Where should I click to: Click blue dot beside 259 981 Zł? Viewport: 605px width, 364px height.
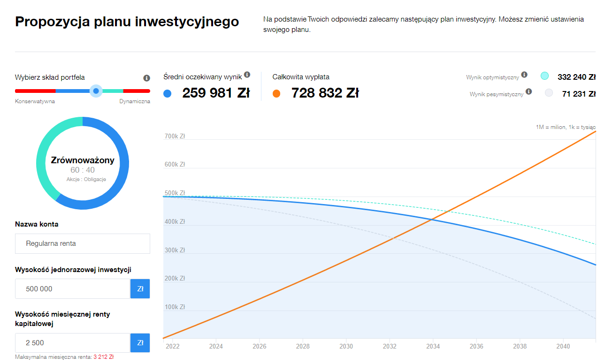click(168, 94)
